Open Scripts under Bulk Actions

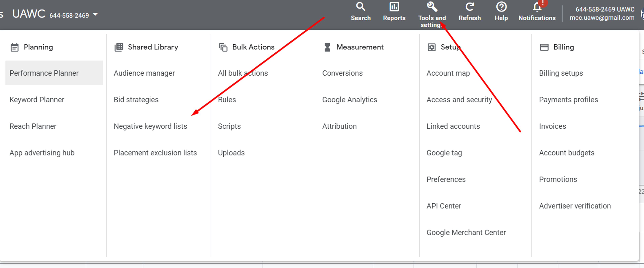(229, 126)
